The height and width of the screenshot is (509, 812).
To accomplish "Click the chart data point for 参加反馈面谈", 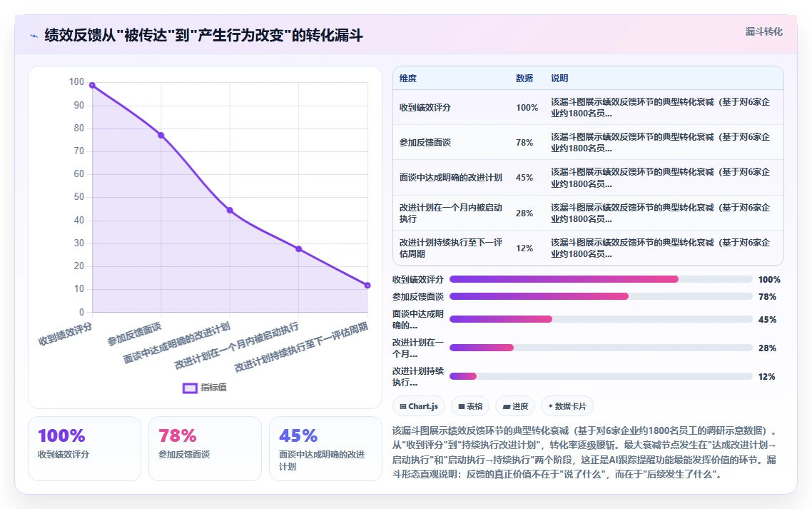I will [161, 136].
